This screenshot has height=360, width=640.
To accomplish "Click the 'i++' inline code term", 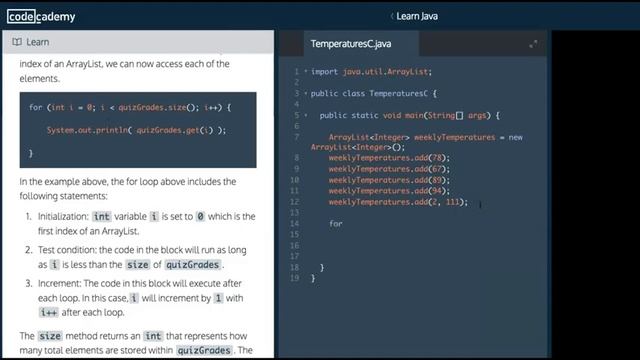I will [x=49, y=313].
